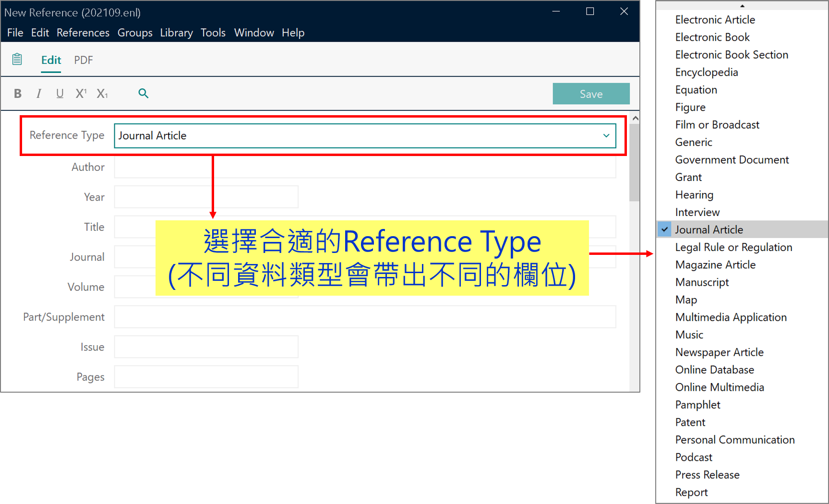Open the Library menu
Image resolution: width=829 pixels, height=504 pixels.
[176, 33]
